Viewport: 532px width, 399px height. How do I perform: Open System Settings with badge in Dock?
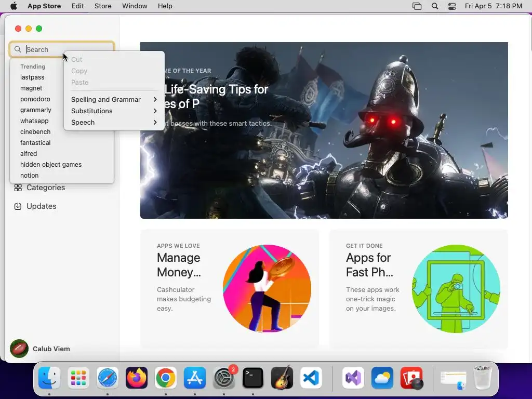pos(224,378)
